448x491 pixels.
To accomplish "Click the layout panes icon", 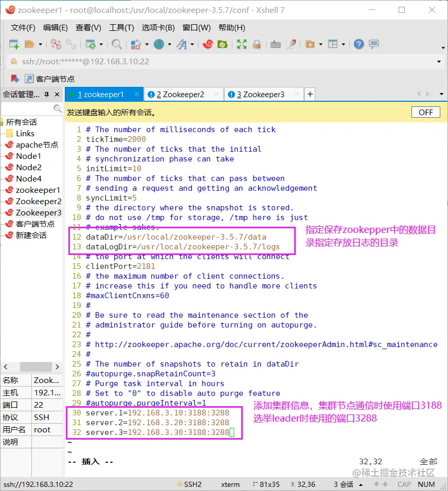I will point(333,44).
